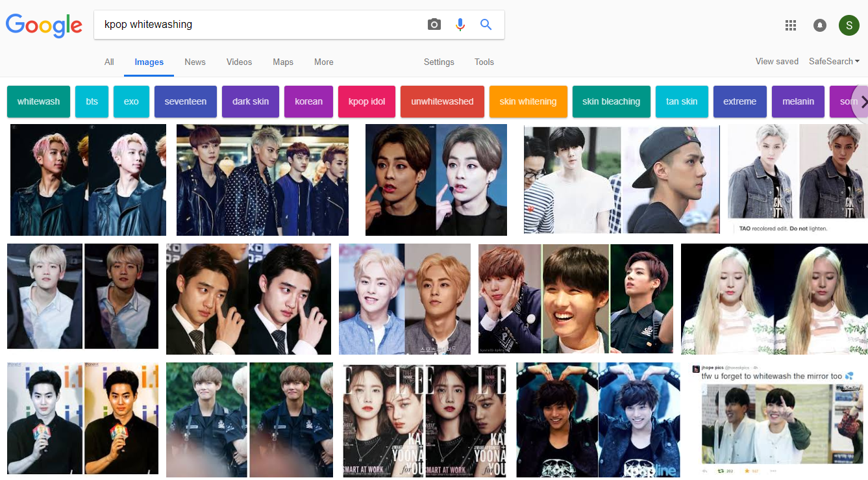Image resolution: width=868 pixels, height=480 pixels.
Task: Click the blue magnifying glass search icon
Action: coord(486,25)
